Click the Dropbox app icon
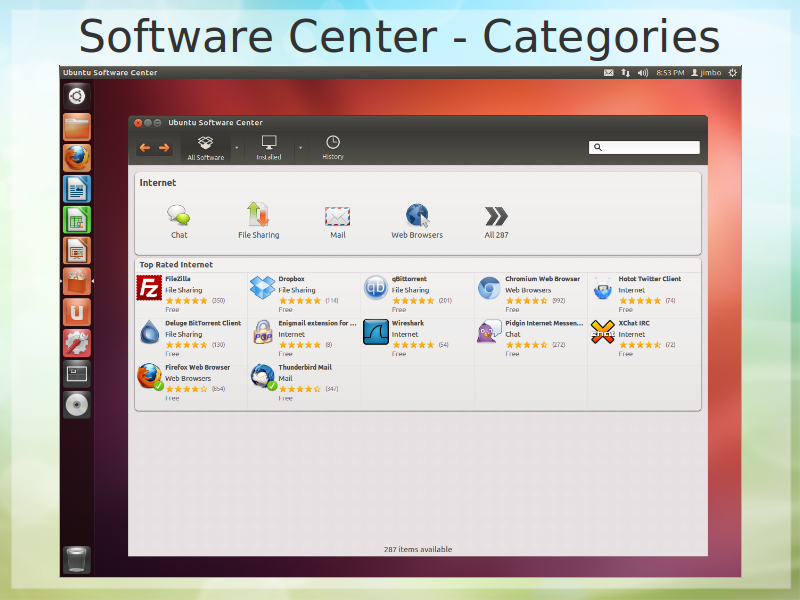800x600 pixels. pyautogui.click(x=263, y=288)
